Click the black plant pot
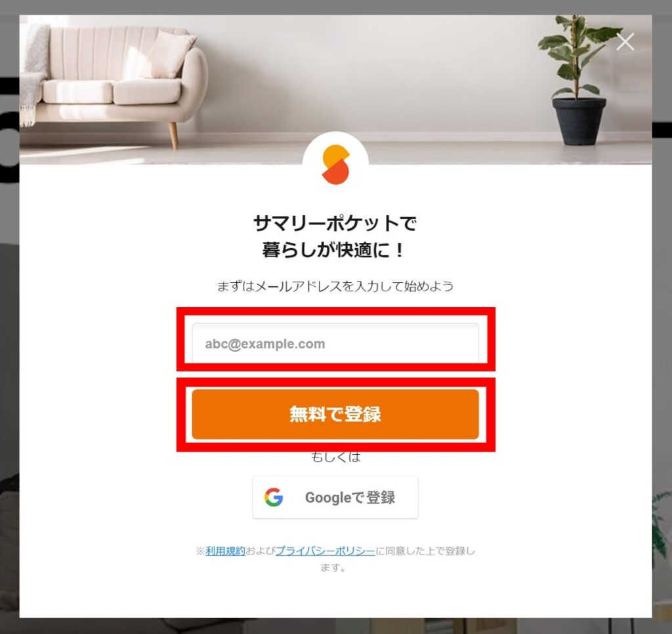 (579, 121)
